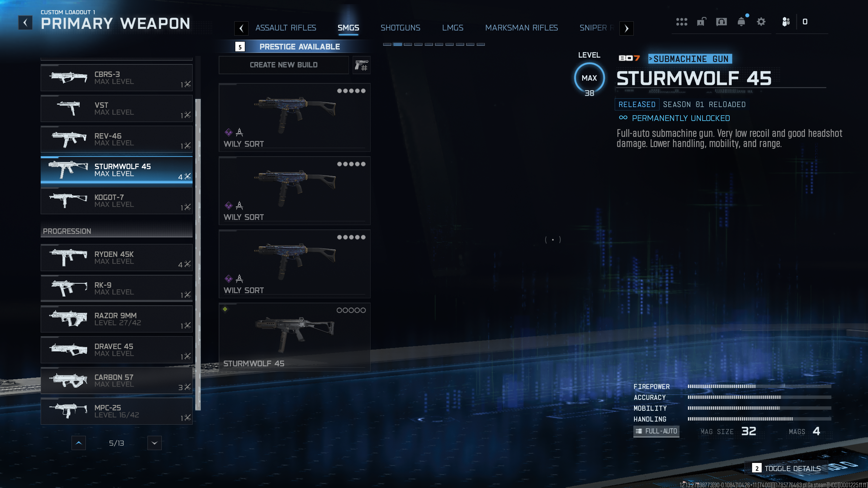Go back from Primary Weapon screen
The width and height of the screenshot is (868, 488).
click(x=25, y=23)
